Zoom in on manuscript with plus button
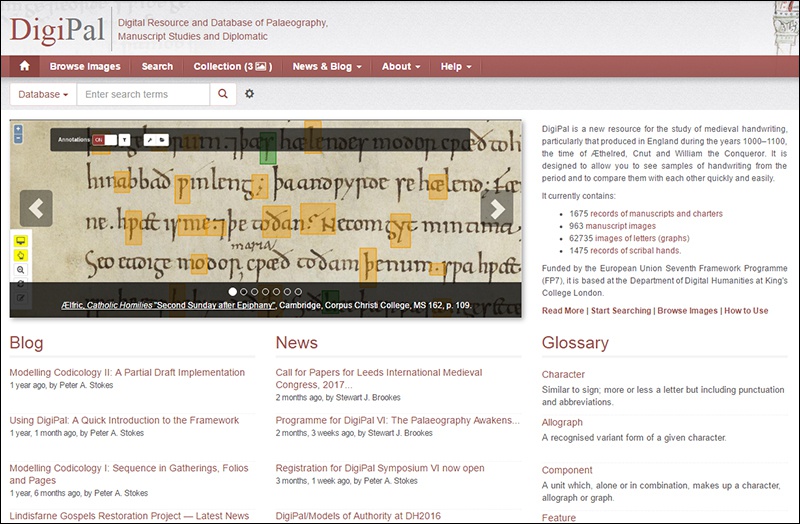The image size is (800, 524). pos(18,130)
